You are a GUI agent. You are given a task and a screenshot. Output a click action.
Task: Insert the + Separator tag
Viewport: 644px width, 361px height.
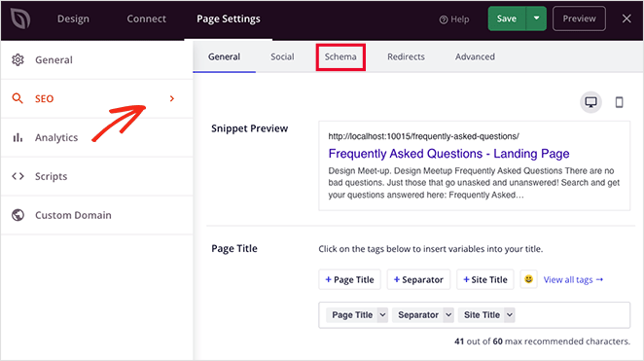[x=418, y=279]
